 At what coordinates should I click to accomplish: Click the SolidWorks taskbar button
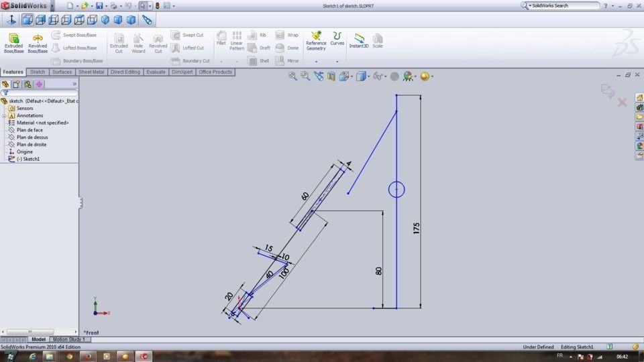pyautogui.click(x=144, y=356)
